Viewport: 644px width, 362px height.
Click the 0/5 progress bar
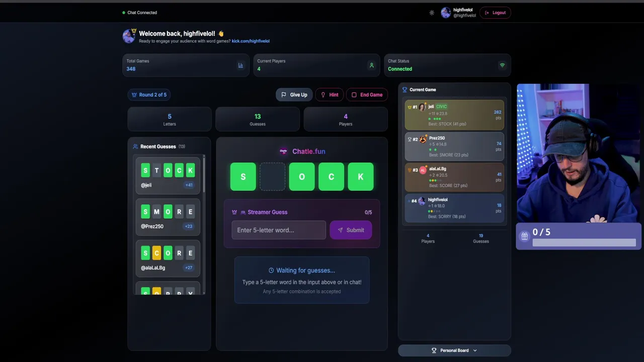(584, 243)
